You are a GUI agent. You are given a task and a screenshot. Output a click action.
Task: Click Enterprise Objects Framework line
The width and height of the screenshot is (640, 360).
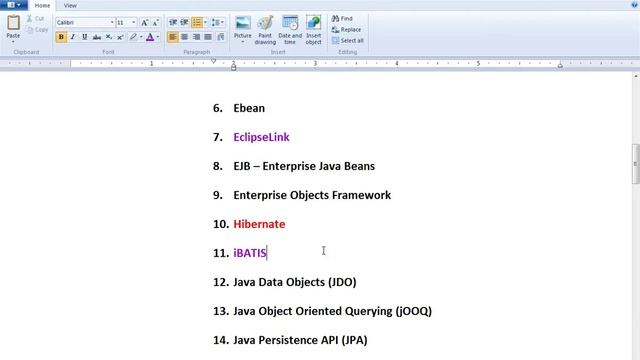click(312, 195)
